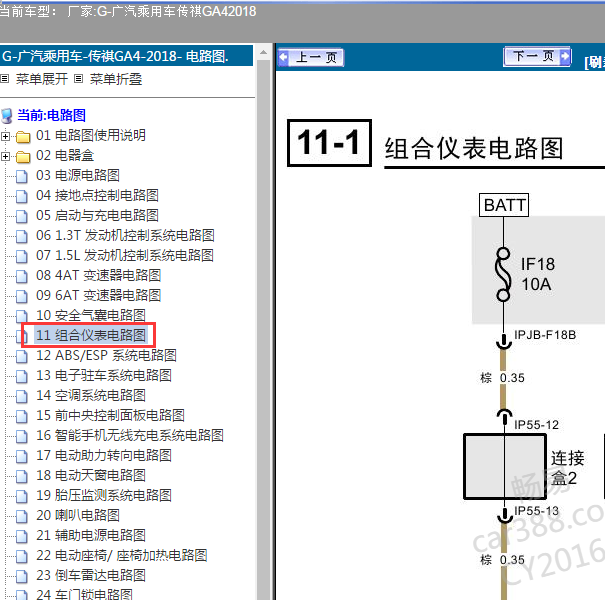Image resolution: width=605 pixels, height=600 pixels.
Task: Open 02 电器盒 folder label
Action: pyautogui.click(x=65, y=155)
